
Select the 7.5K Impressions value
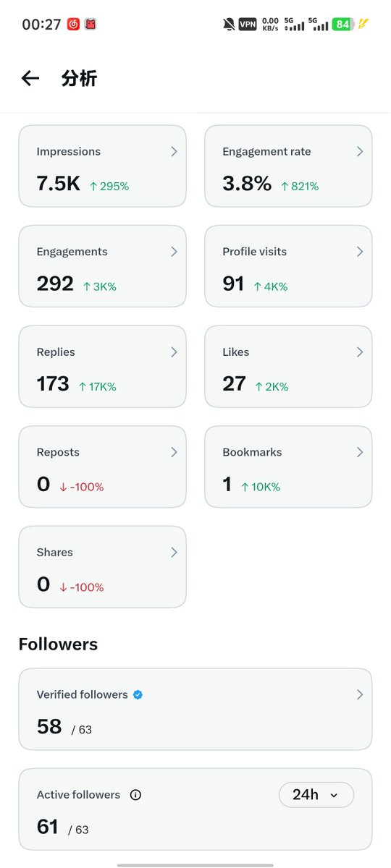pos(59,184)
